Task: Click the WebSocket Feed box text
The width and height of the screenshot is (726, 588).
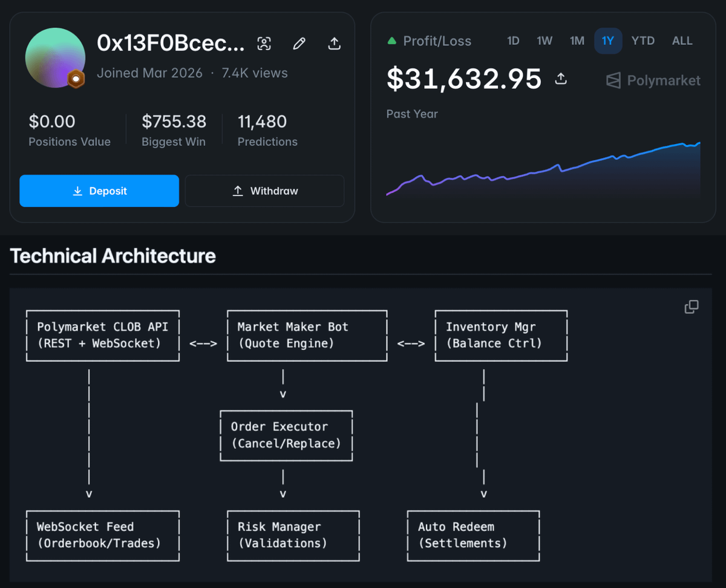Action: point(99,535)
